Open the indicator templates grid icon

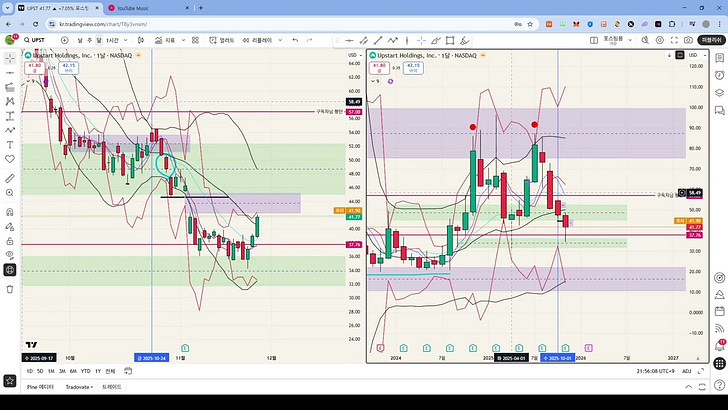[x=195, y=40]
